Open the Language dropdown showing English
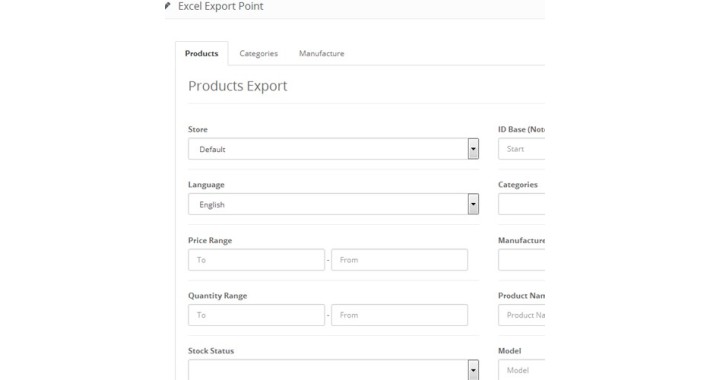The height and width of the screenshot is (380, 710). point(333,204)
